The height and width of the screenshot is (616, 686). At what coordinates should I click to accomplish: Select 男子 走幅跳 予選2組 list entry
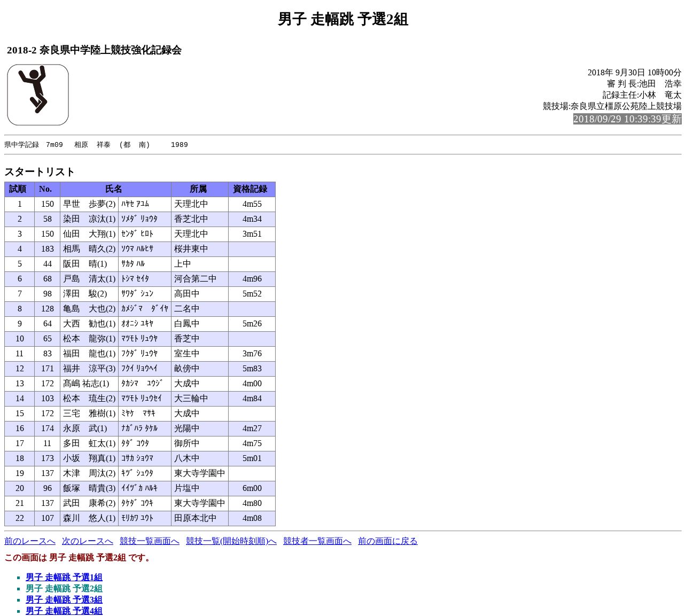pos(64,588)
